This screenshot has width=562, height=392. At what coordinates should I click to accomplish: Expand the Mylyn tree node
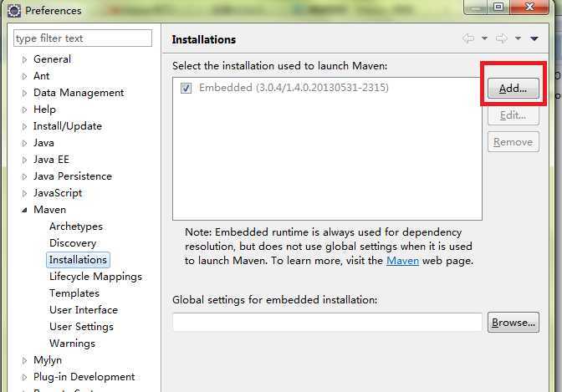point(24,360)
